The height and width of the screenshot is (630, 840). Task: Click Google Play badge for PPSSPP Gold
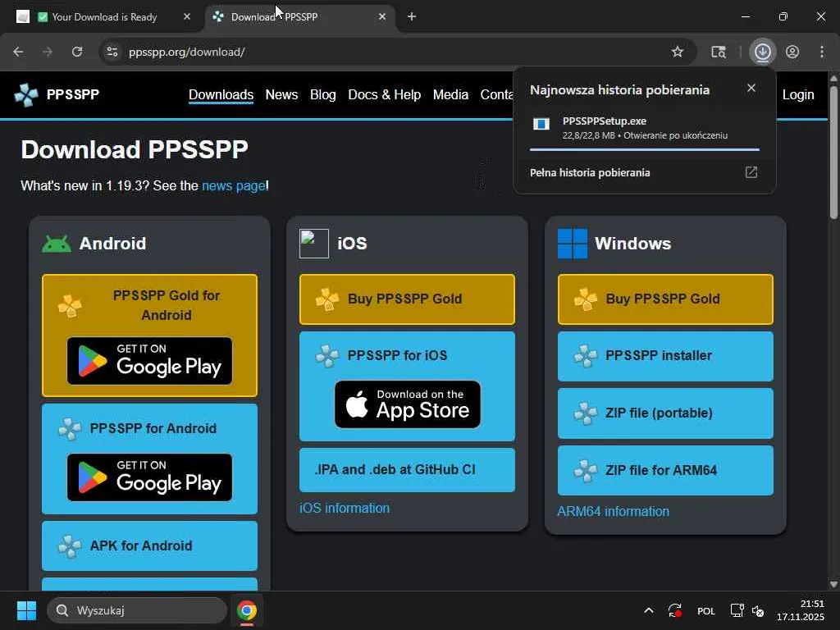pyautogui.click(x=149, y=361)
